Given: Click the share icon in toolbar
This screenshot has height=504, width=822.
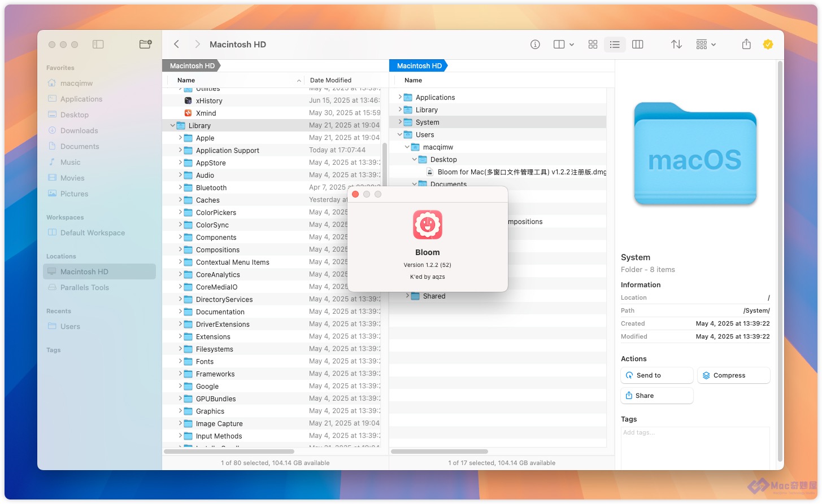Looking at the screenshot, I should click(746, 44).
